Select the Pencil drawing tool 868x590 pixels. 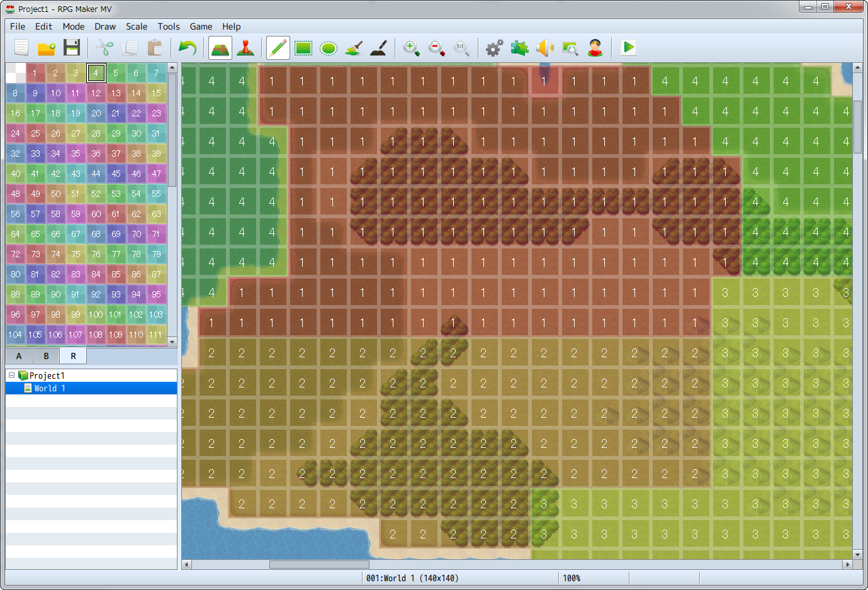point(278,48)
